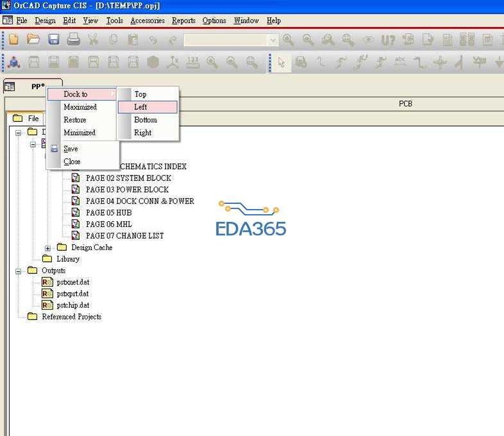Screen dimensions: 504x436
Task: Open the File menu
Action: (x=22, y=21)
